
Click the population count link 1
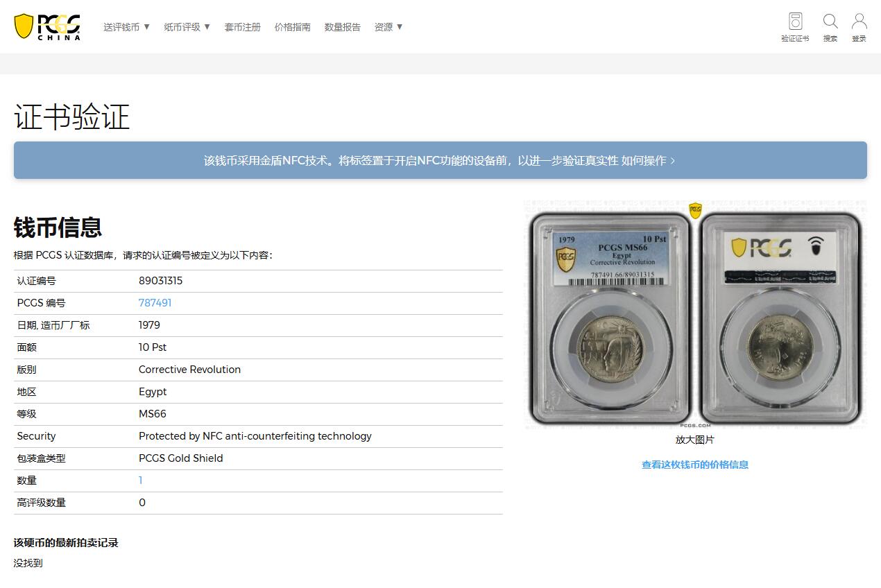tap(141, 481)
